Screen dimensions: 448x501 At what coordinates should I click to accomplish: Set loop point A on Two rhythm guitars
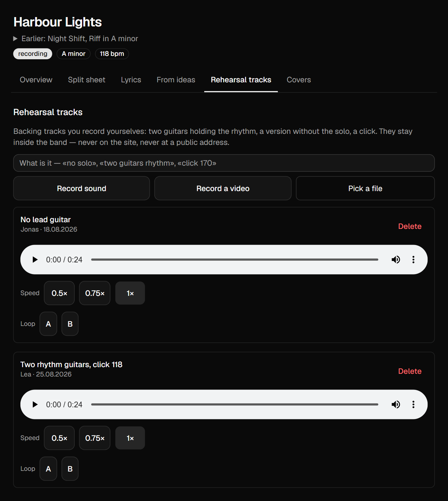[48, 469]
